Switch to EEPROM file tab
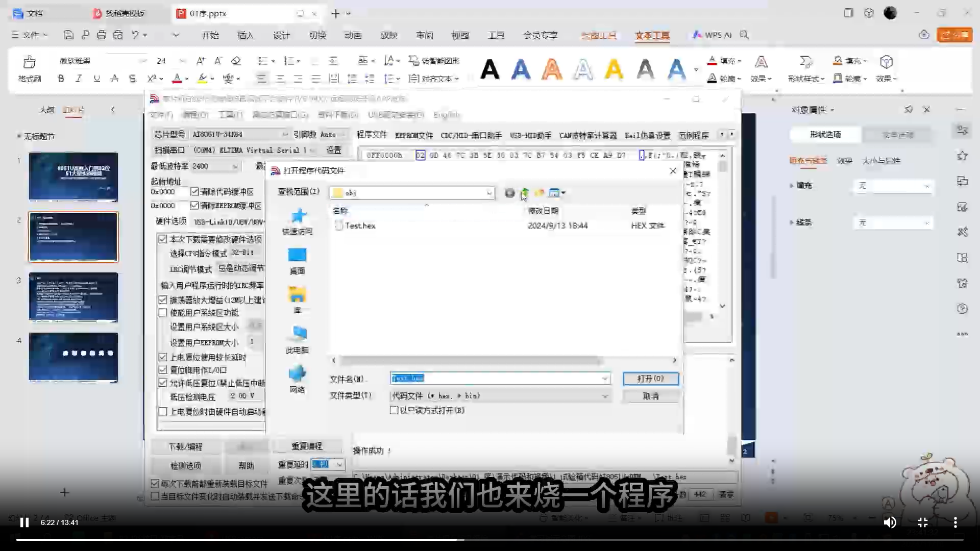The height and width of the screenshot is (551, 980). 414,135
